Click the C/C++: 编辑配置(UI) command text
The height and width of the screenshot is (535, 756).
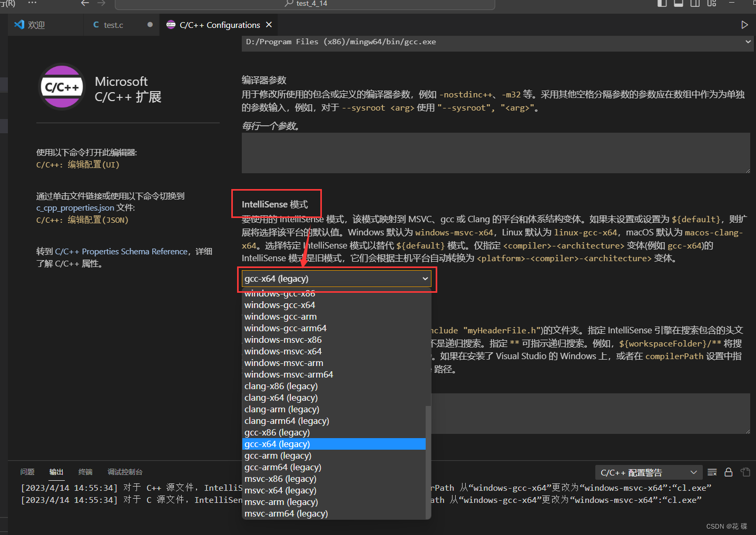pyautogui.click(x=78, y=165)
